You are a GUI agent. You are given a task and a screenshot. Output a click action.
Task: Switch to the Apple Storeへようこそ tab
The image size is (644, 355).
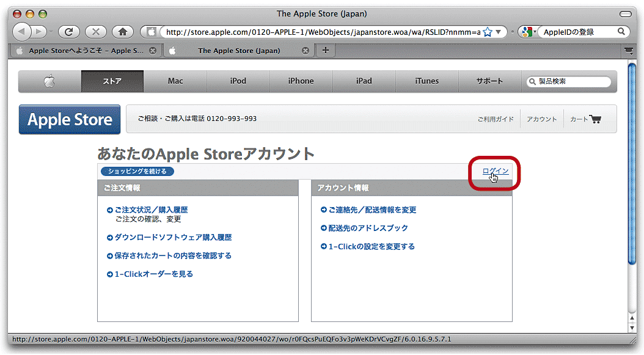[86, 51]
